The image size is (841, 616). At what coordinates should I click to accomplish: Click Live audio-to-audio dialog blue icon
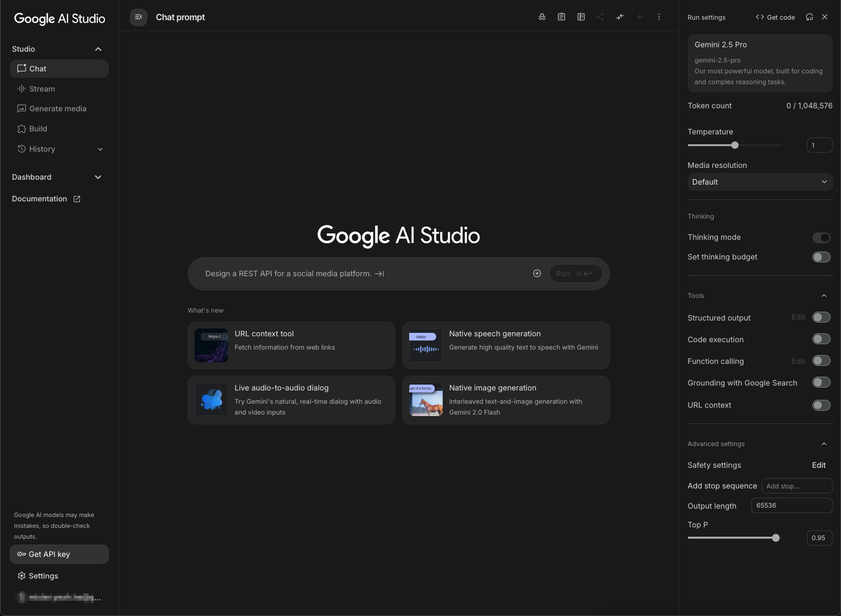[211, 399]
